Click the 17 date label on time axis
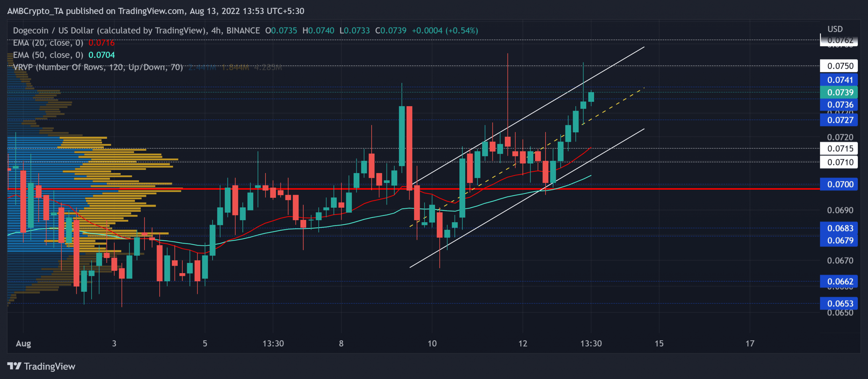This screenshot has width=868, height=379. (x=750, y=343)
